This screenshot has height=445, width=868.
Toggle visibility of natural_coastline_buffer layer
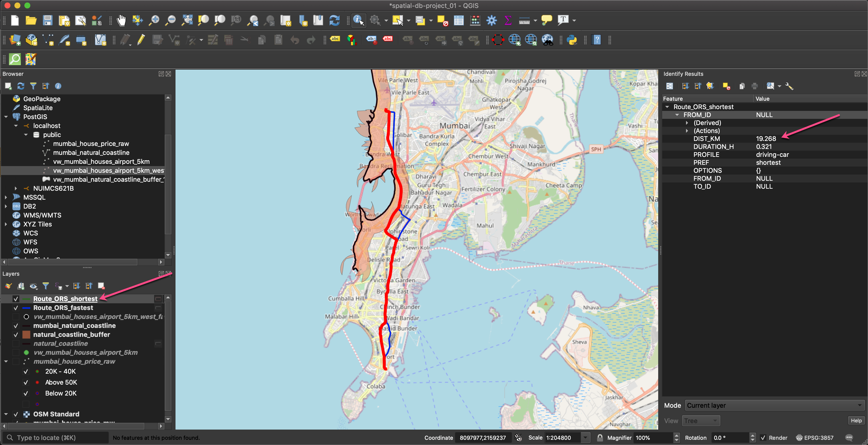pos(15,335)
